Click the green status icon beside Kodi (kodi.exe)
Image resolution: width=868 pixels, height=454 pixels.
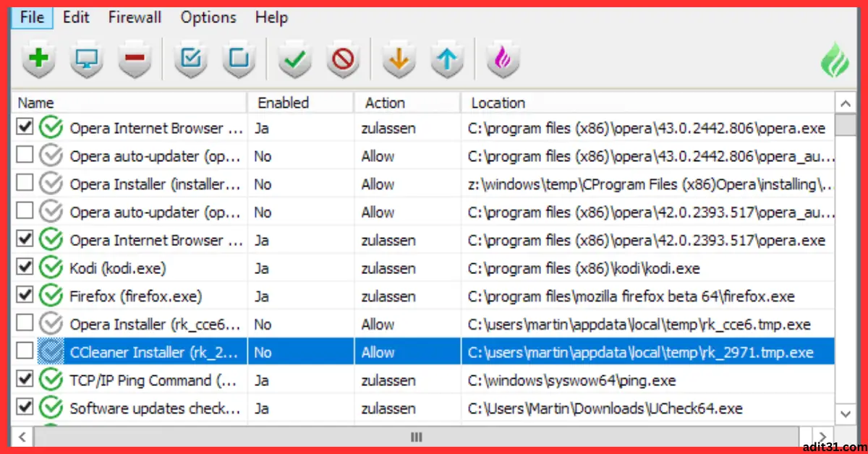[51, 268]
